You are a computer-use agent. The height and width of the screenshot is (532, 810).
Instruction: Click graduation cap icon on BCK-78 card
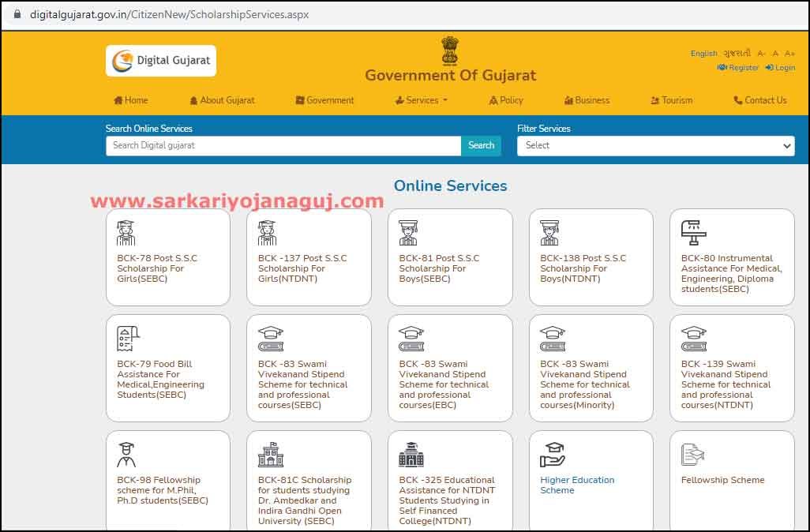126,231
